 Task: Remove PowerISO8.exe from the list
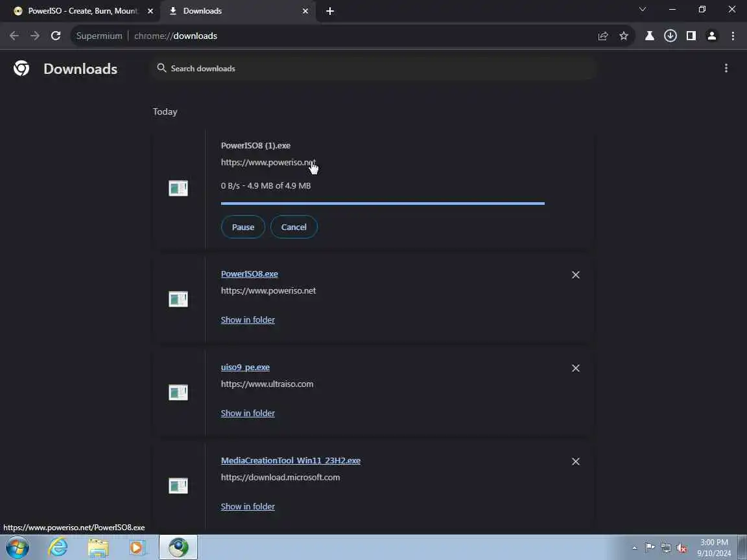(576, 275)
